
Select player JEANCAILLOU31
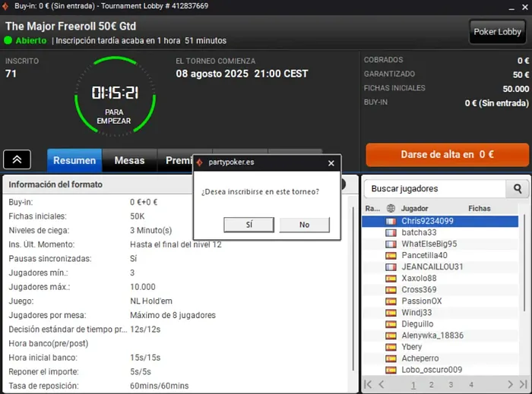click(x=440, y=267)
